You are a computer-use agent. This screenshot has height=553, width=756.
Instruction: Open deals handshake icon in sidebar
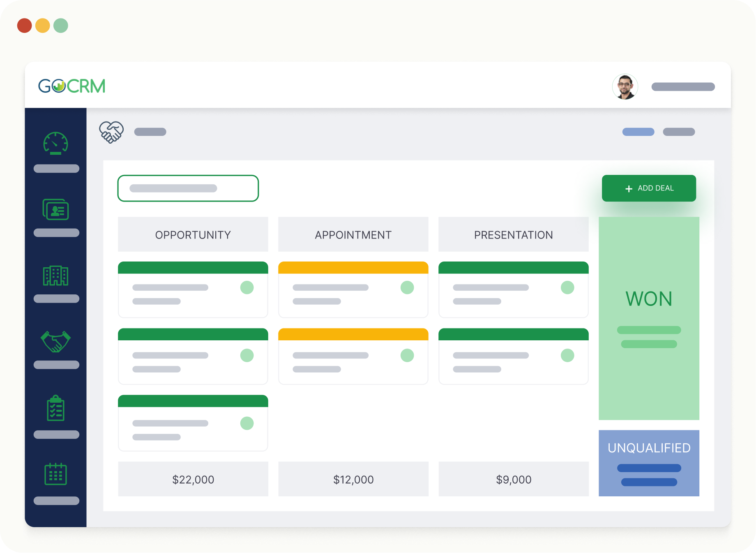[56, 342]
